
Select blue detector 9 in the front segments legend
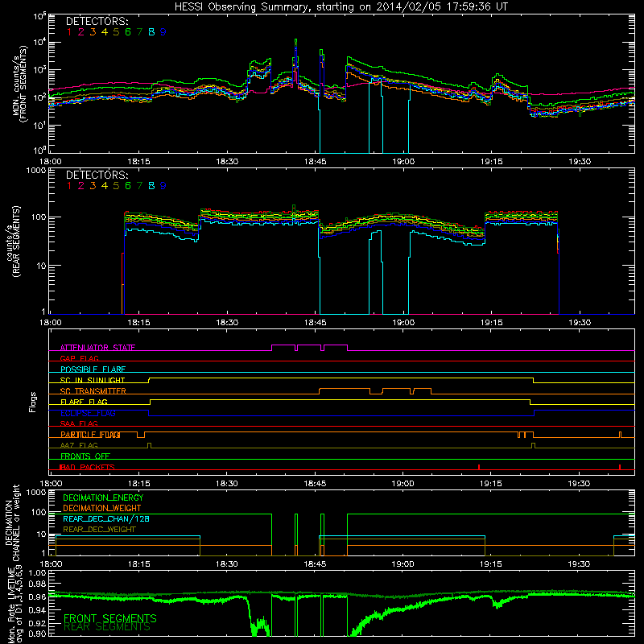tap(163, 32)
